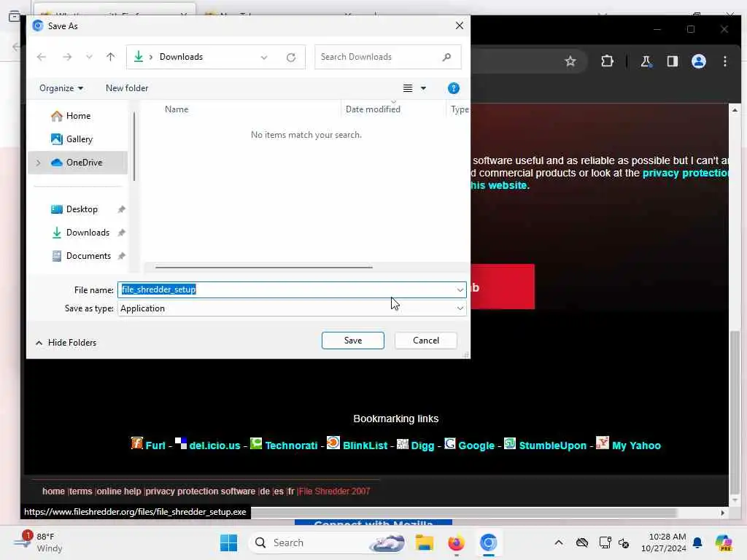Open the view options dropdown arrow
The width and height of the screenshot is (747, 560).
point(423,88)
